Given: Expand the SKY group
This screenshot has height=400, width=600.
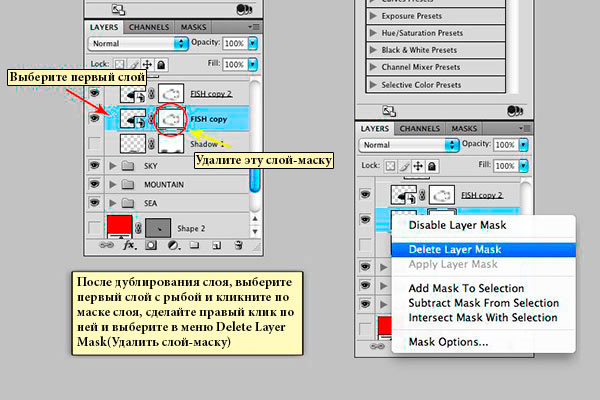Looking at the screenshot, I should click(x=112, y=166).
